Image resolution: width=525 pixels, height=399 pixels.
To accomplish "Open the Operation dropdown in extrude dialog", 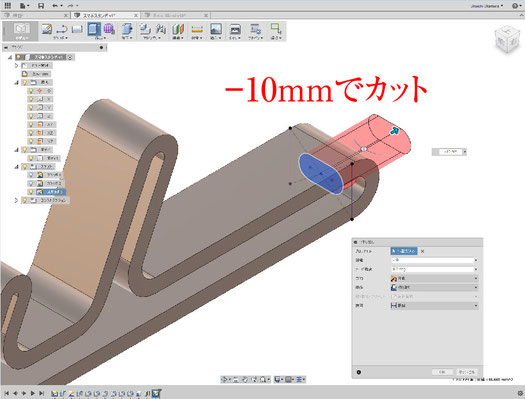I will 434,287.
